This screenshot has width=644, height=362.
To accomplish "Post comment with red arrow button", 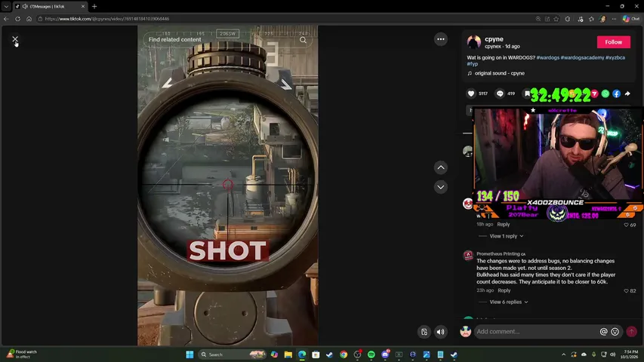I will tap(631, 332).
